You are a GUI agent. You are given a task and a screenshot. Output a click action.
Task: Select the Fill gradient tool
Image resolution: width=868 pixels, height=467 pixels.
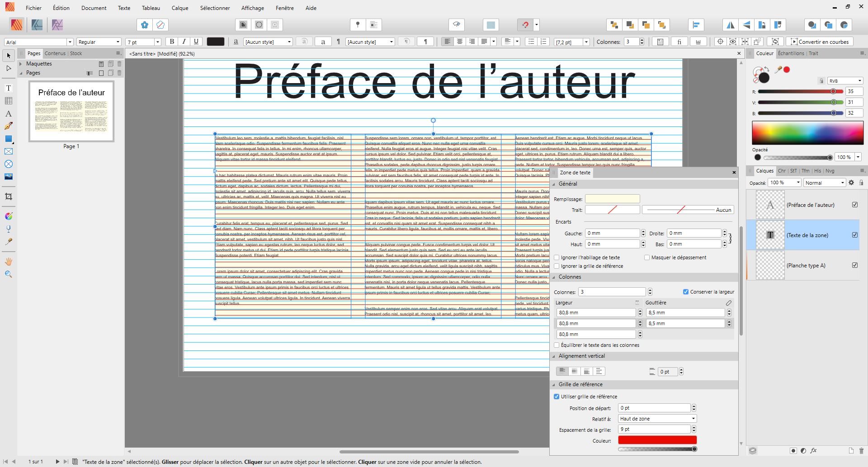click(9, 216)
